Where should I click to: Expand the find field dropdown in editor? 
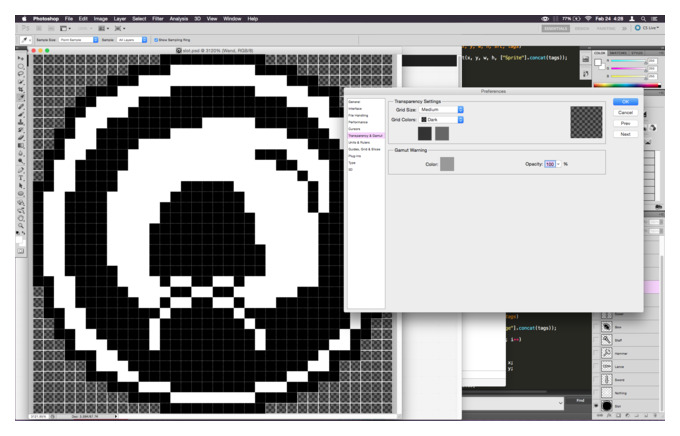[560, 403]
